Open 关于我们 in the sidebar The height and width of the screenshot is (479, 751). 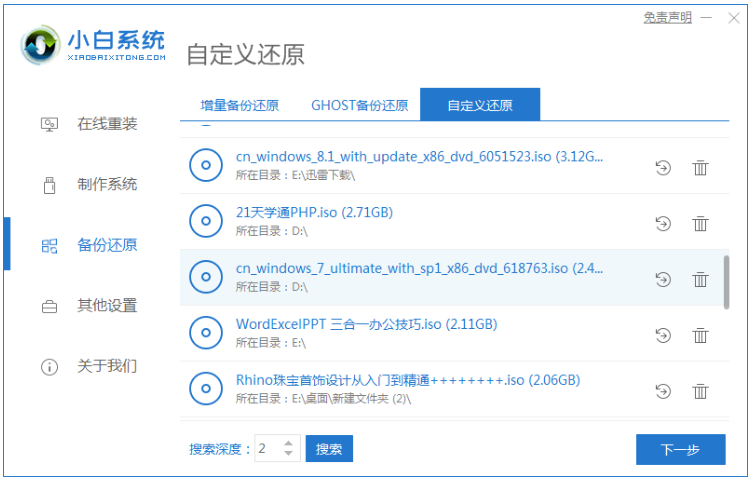pos(107,366)
